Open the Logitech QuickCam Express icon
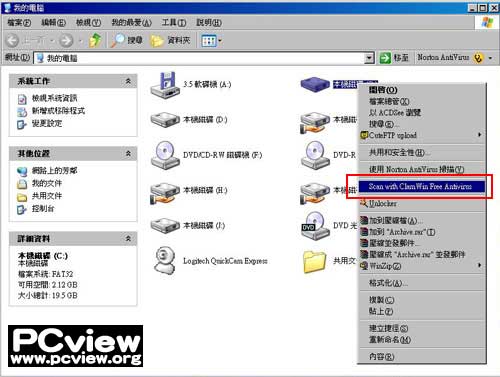 point(165,260)
